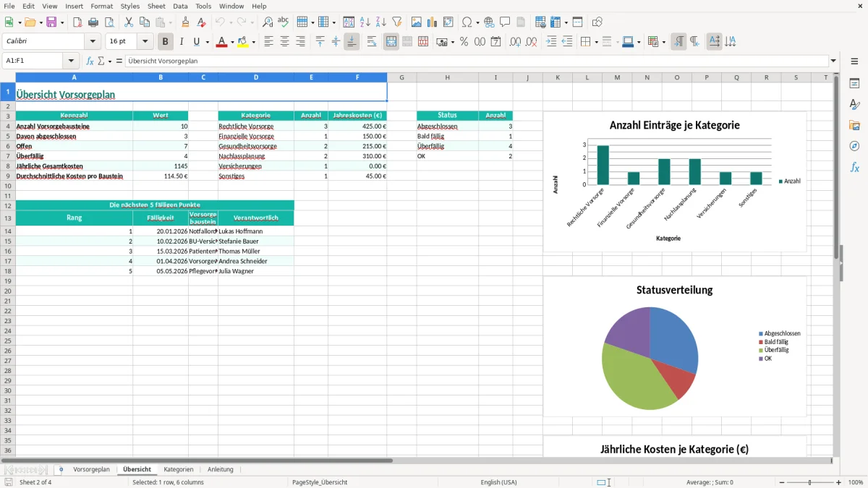The image size is (868, 488).
Task: Open the Underline style dropdown arrow
Action: pyautogui.click(x=207, y=42)
